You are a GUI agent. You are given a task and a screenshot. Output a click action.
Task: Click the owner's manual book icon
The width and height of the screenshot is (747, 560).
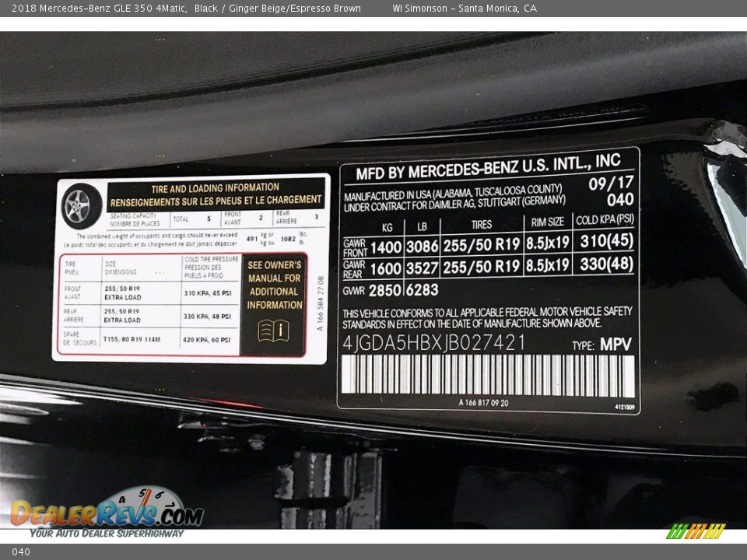tap(273, 331)
